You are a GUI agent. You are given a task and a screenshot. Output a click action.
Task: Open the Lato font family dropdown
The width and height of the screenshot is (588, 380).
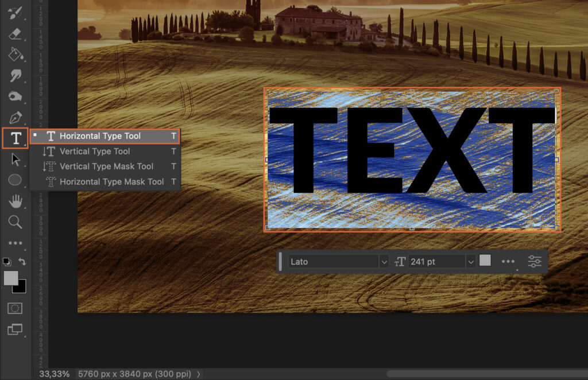[x=338, y=261]
